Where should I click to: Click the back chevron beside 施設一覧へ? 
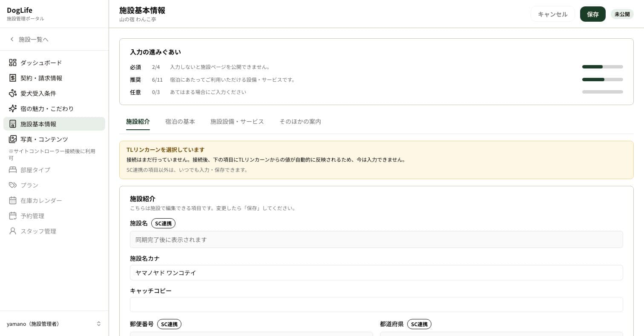pos(12,39)
